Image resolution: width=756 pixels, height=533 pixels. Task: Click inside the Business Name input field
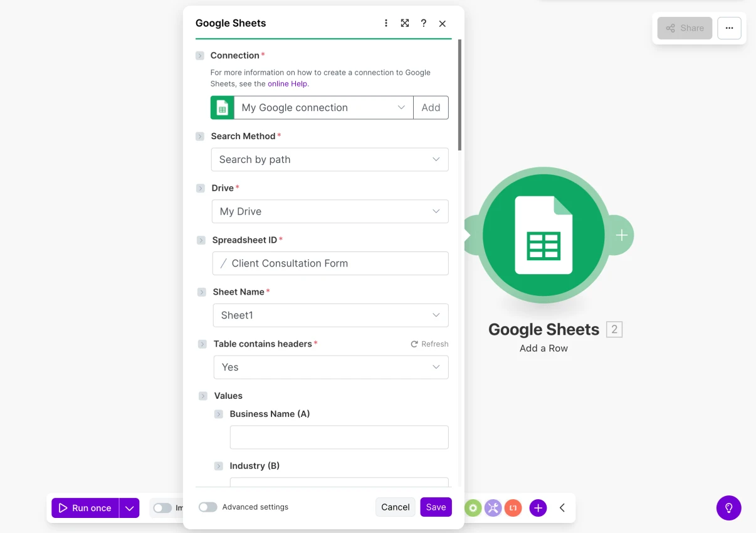click(339, 437)
